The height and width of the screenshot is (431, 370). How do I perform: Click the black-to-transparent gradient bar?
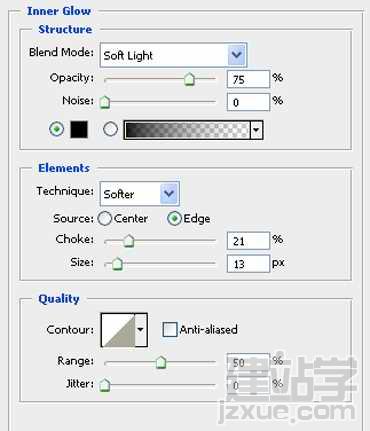[x=187, y=130]
